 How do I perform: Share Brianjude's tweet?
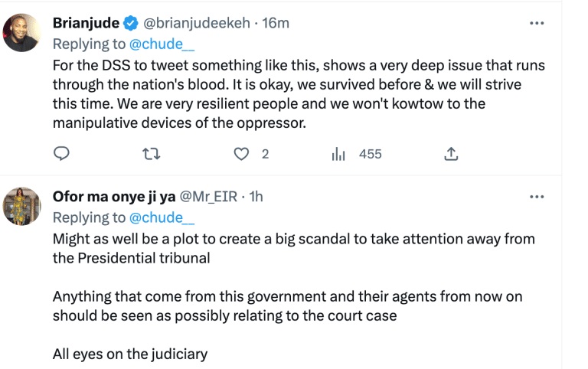coord(451,154)
